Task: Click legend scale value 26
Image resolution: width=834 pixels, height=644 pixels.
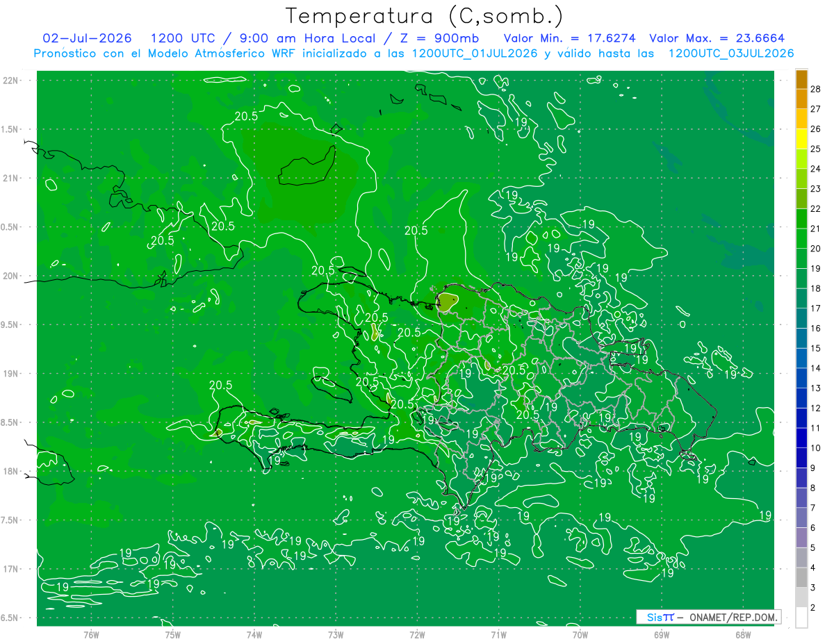Action: tap(815, 129)
